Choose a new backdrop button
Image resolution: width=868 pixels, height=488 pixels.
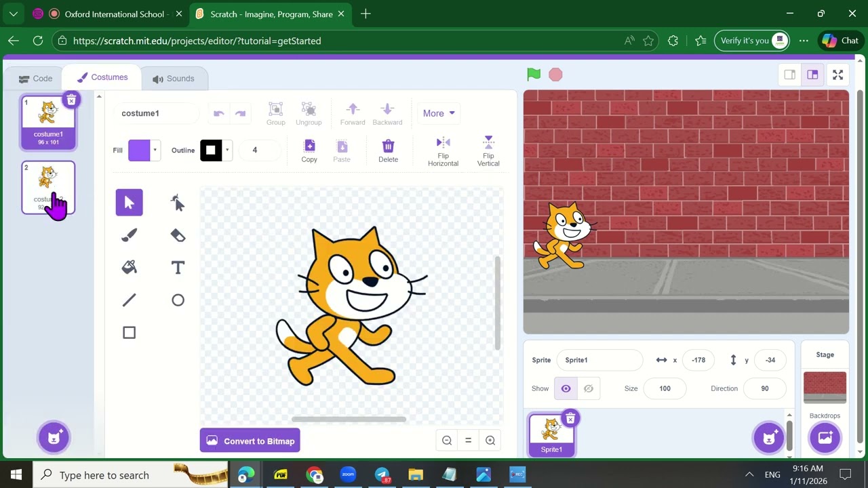point(825,437)
